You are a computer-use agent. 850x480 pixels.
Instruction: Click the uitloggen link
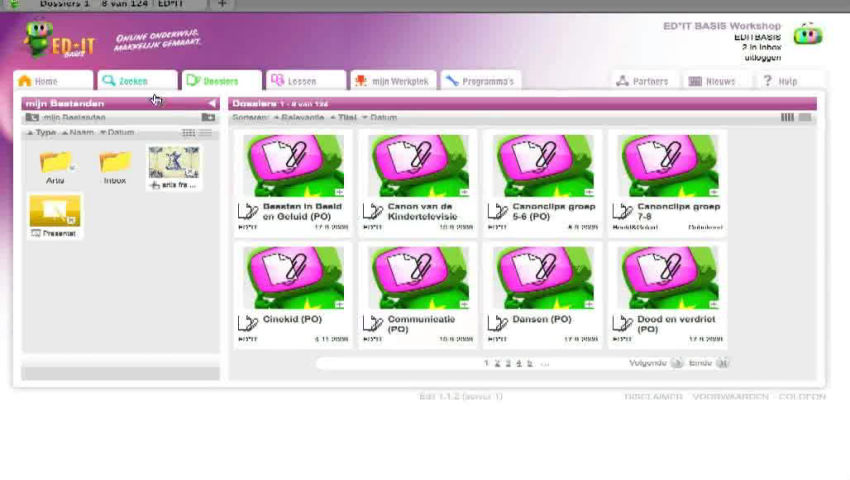pos(763,57)
